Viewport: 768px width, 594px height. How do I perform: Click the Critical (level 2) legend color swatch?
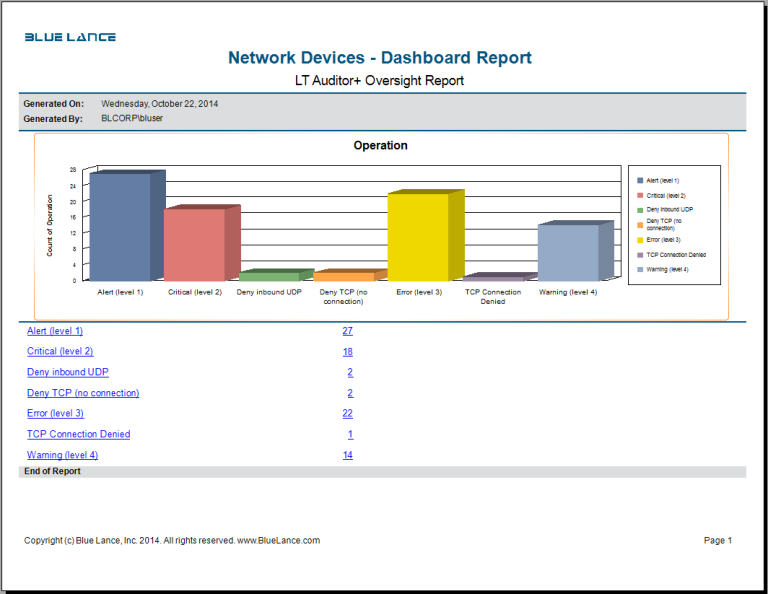[640, 195]
